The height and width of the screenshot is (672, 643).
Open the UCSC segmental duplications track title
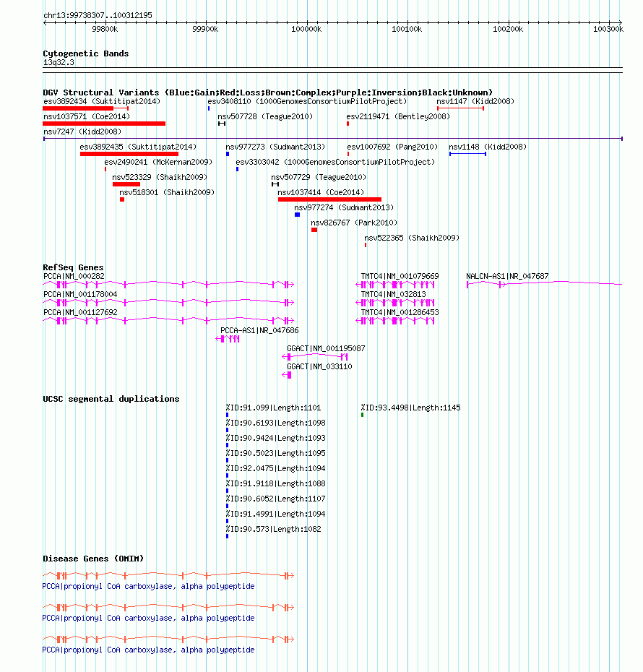(x=111, y=399)
